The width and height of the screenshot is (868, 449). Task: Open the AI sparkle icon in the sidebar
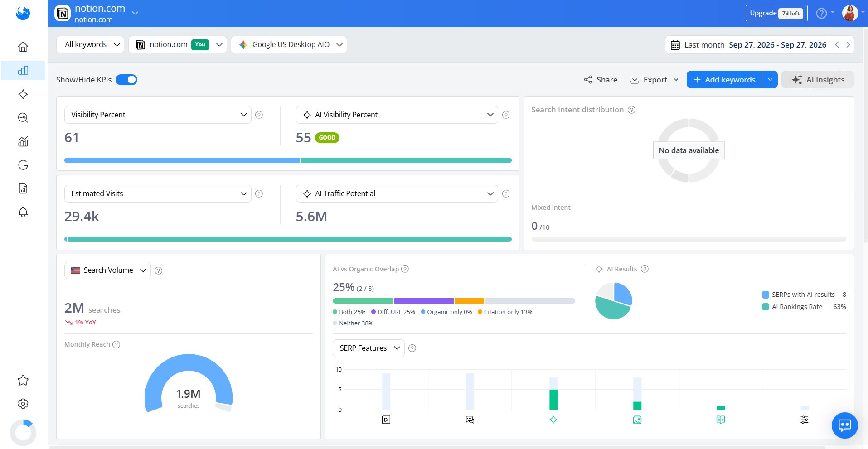[x=23, y=94]
